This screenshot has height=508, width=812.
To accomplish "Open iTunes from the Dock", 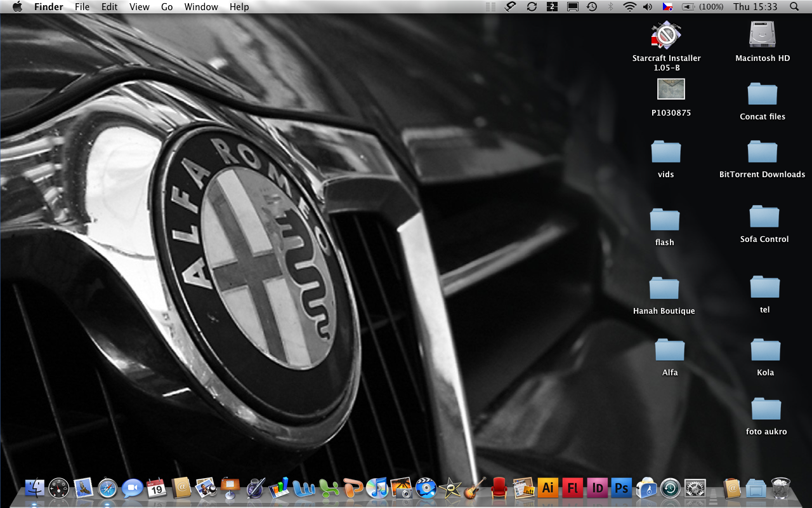I will (x=377, y=488).
